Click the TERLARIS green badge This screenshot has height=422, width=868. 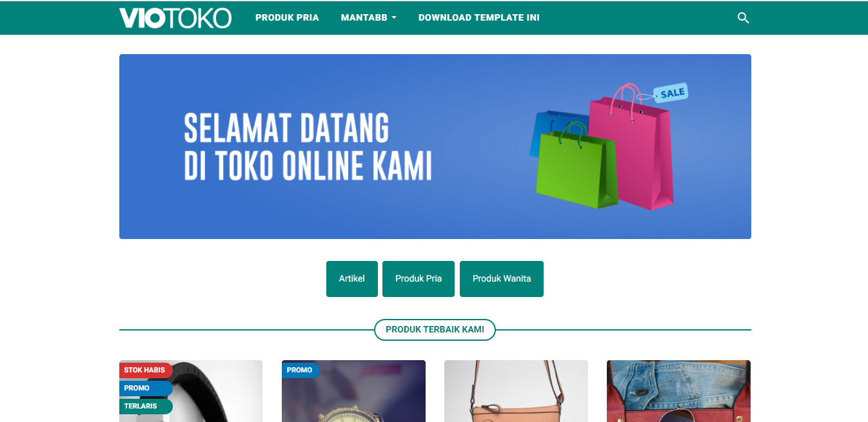tap(146, 406)
